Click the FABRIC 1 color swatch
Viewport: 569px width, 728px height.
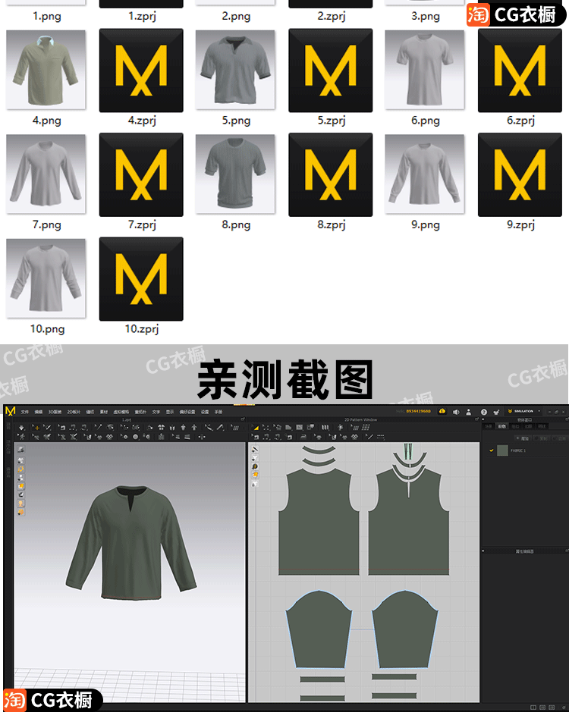[x=502, y=450]
